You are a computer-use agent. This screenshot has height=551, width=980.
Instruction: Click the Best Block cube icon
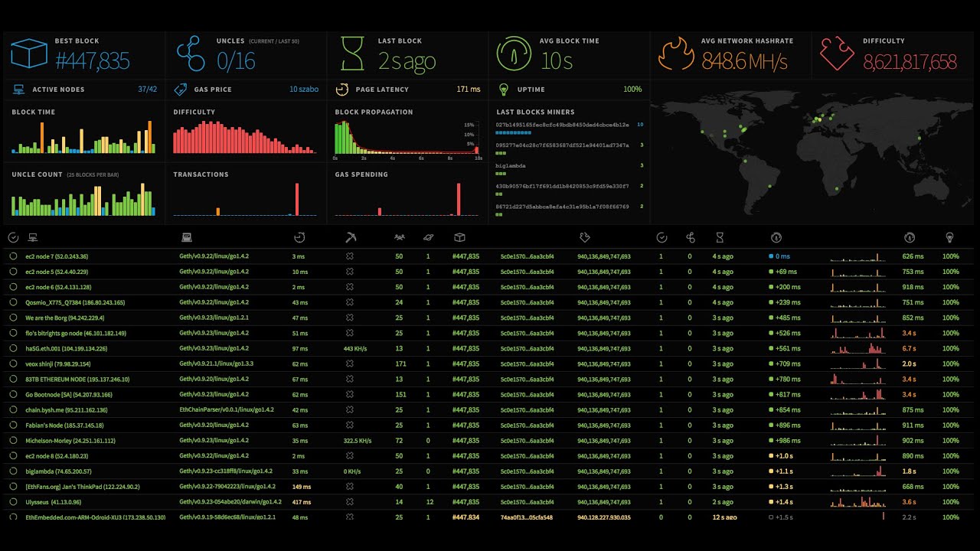pos(28,54)
